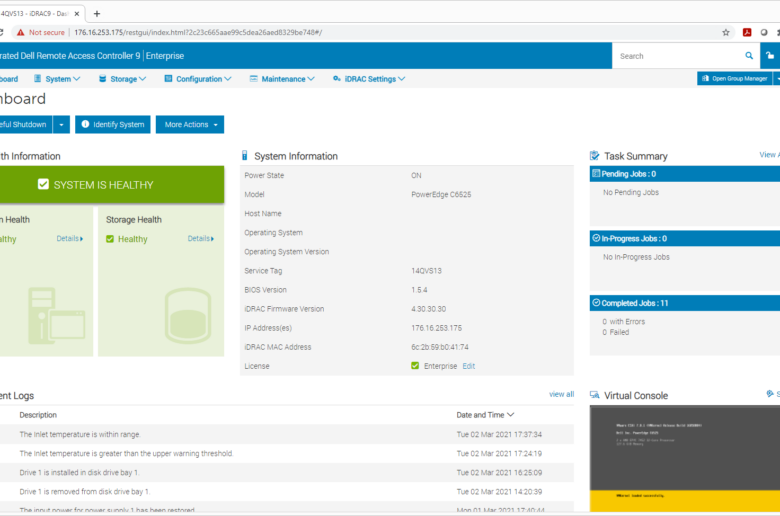This screenshot has width=780, height=516.
Task: Click the System Information panel icon
Action: click(x=244, y=156)
